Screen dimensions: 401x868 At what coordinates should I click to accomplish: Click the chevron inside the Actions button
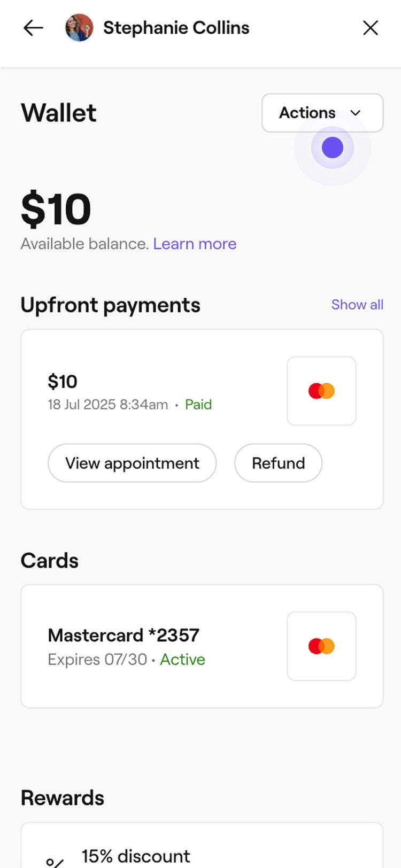[356, 113]
